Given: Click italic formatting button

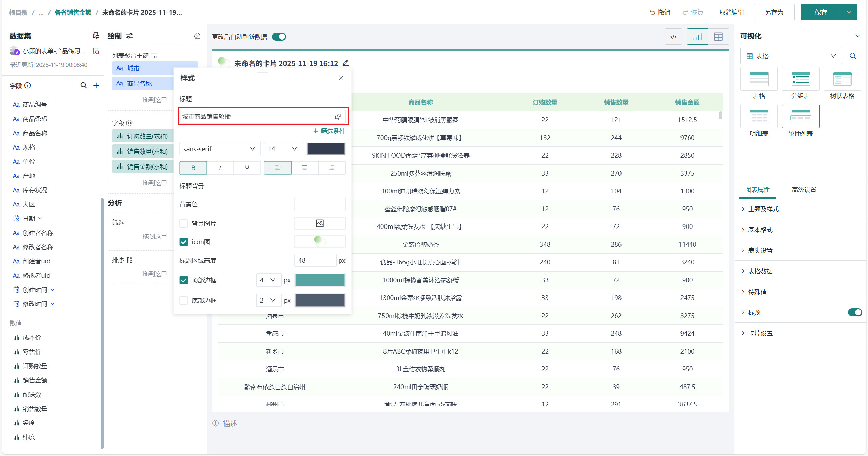Looking at the screenshot, I should pyautogui.click(x=220, y=168).
